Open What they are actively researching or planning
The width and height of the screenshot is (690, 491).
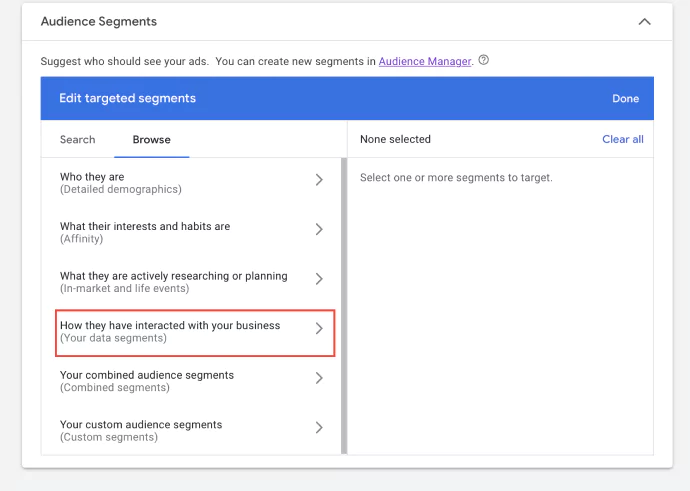191,282
